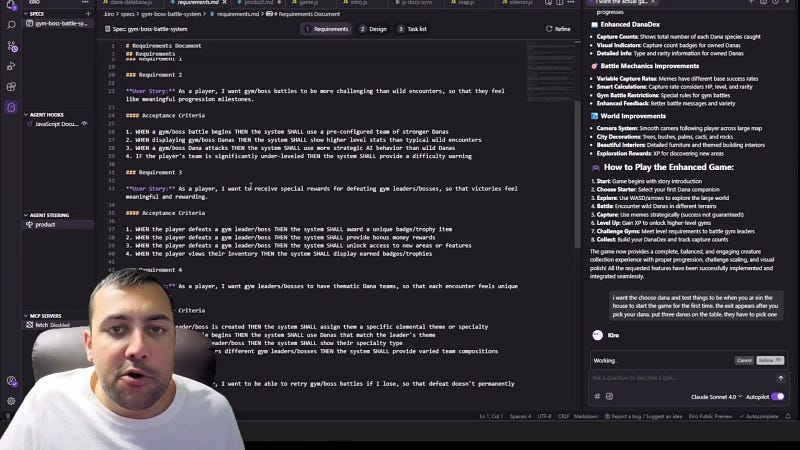Open gym-boss-battle-system spec in sidebar

[x=59, y=23]
